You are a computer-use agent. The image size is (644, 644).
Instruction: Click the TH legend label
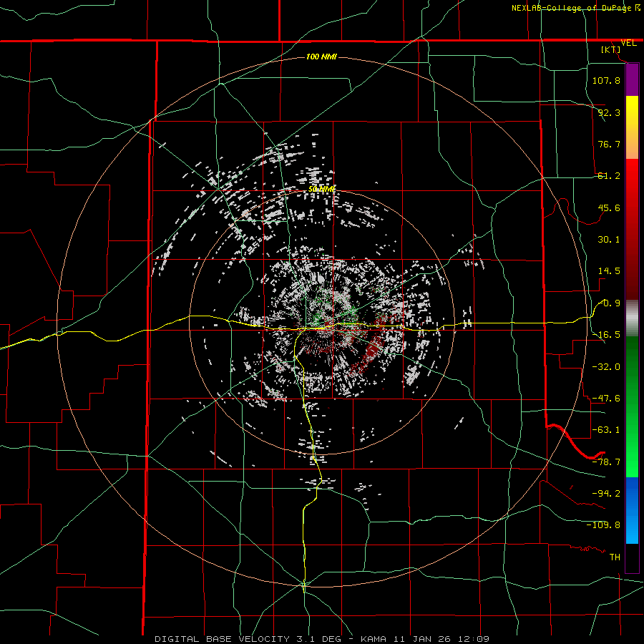[x=615, y=557]
